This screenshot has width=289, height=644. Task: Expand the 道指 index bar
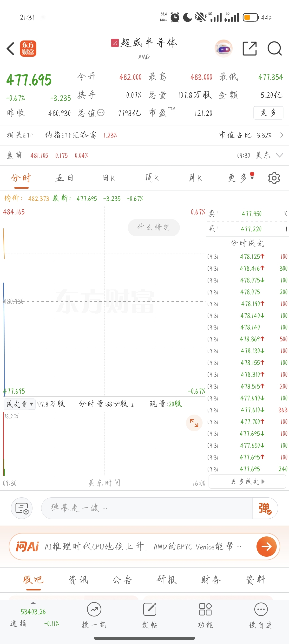[33, 603]
